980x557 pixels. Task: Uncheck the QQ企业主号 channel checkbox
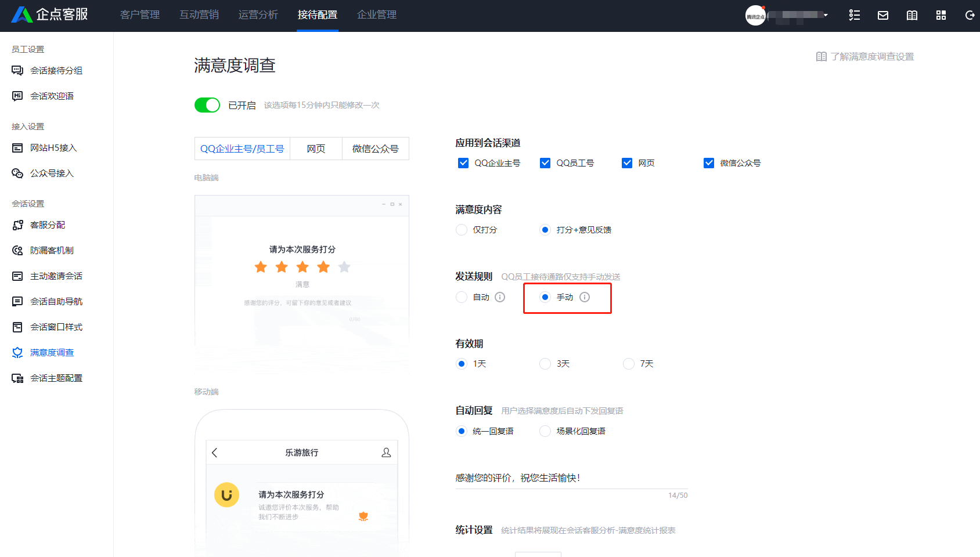click(463, 163)
